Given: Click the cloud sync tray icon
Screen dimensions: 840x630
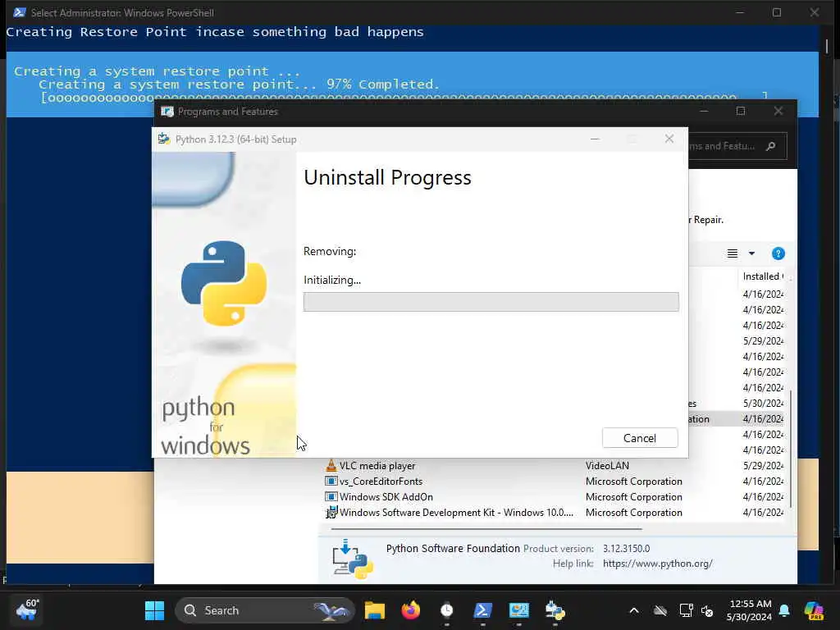Looking at the screenshot, I should pos(660,610).
